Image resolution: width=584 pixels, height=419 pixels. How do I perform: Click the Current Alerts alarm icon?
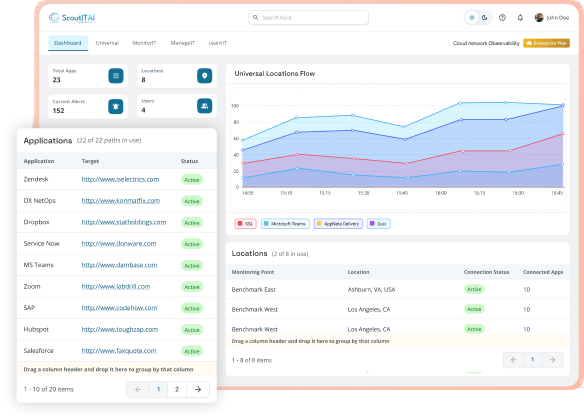pos(116,107)
